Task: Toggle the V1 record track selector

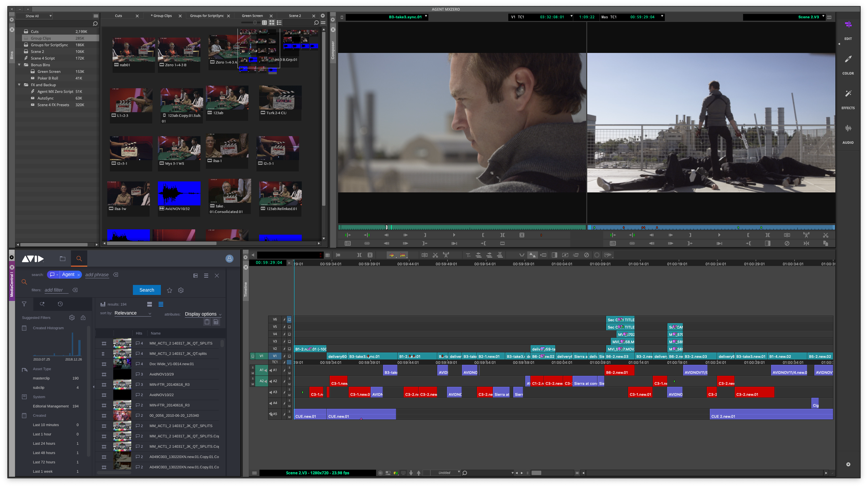Action: pos(275,356)
